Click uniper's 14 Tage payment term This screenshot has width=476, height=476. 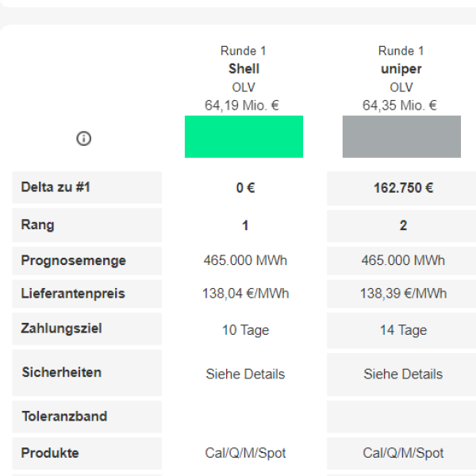click(x=403, y=330)
